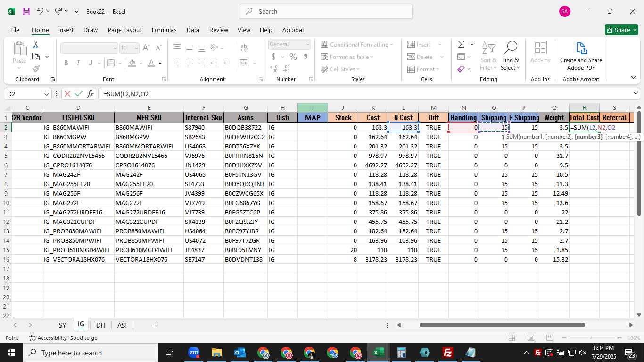Screen dimensions: 644x362
Task: Open the font size dropdown
Action: tap(136, 48)
